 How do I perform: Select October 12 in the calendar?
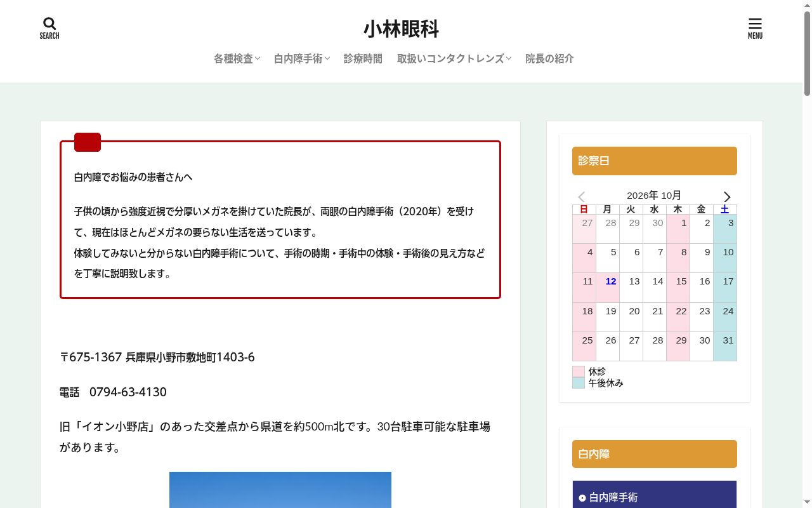pyautogui.click(x=608, y=288)
